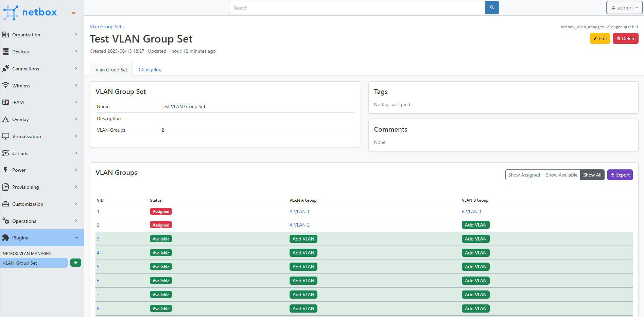The width and height of the screenshot is (644, 317).
Task: Click the Wireless wifi icon
Action: point(5,85)
